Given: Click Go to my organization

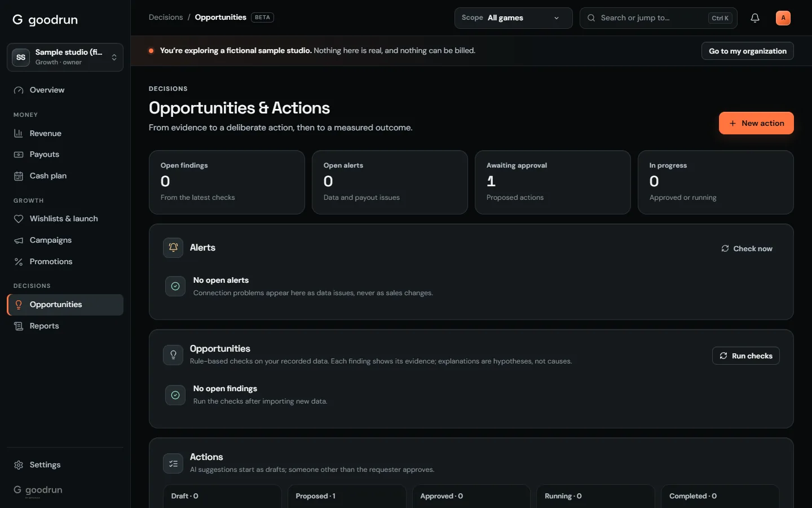Looking at the screenshot, I should point(747,51).
